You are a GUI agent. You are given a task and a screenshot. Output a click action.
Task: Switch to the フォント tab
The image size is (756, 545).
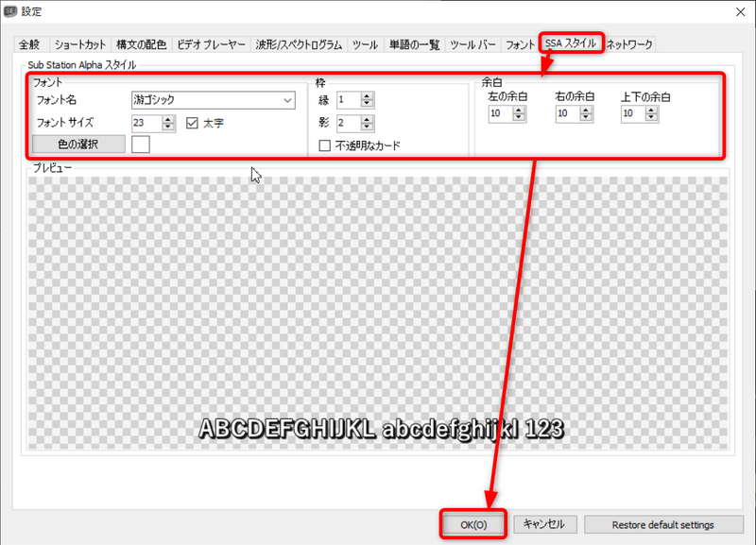pyautogui.click(x=518, y=43)
